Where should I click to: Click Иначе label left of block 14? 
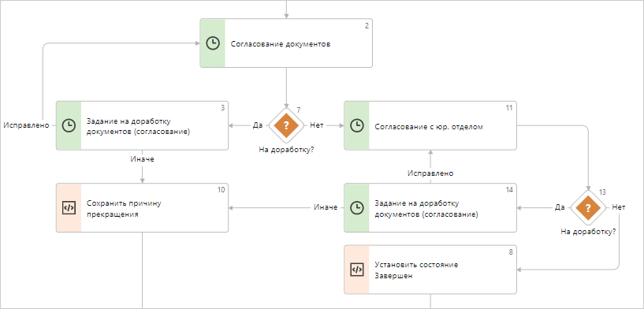[326, 207]
